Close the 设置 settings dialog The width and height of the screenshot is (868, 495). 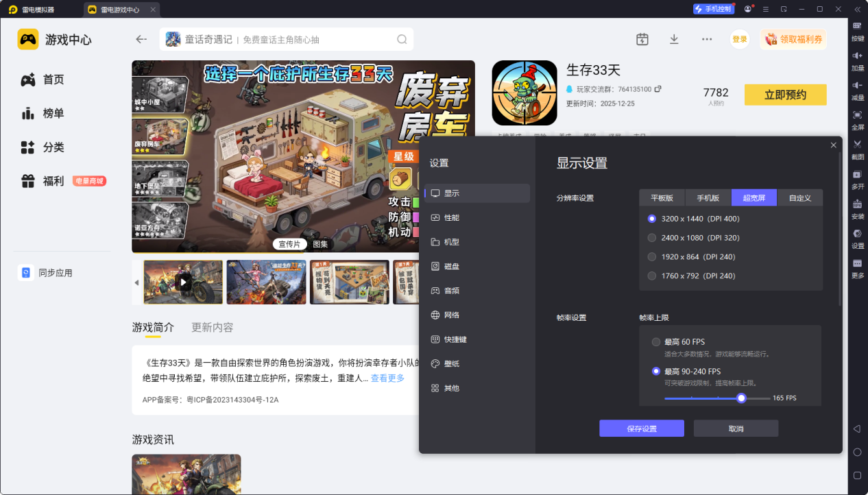tap(834, 145)
